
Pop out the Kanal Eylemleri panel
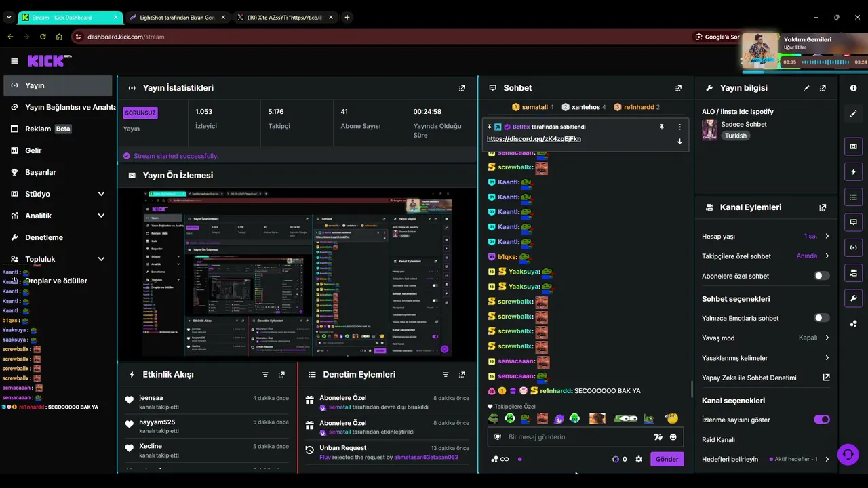823,207
